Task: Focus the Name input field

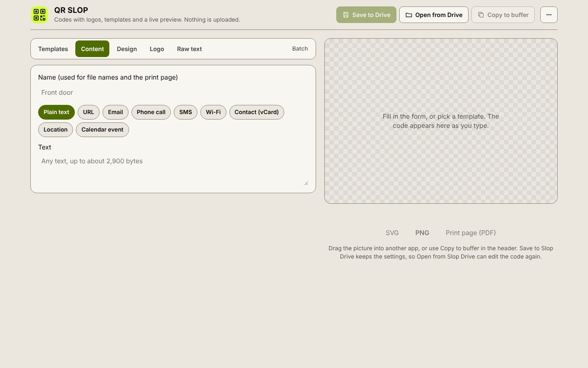Action: pos(173,92)
